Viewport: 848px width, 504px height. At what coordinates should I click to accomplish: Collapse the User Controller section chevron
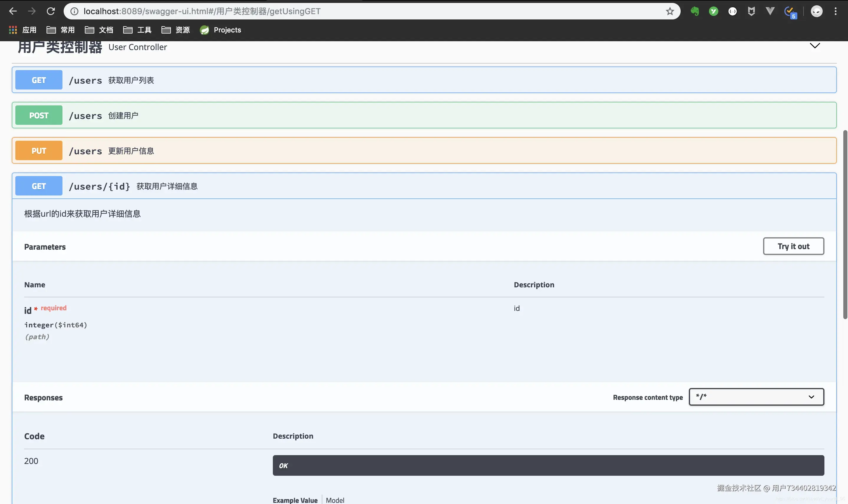coord(815,46)
